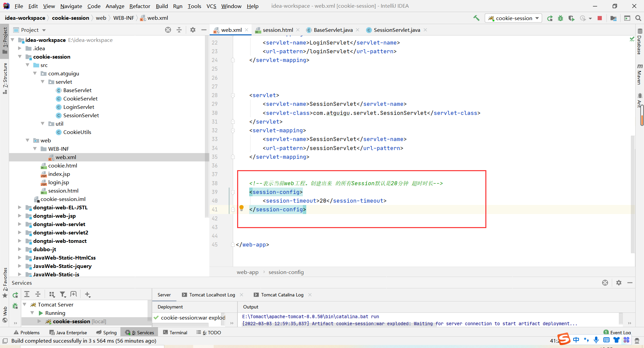644x348 pixels.
Task: Click the quick access icon in status bar
Action: click(x=5, y=341)
